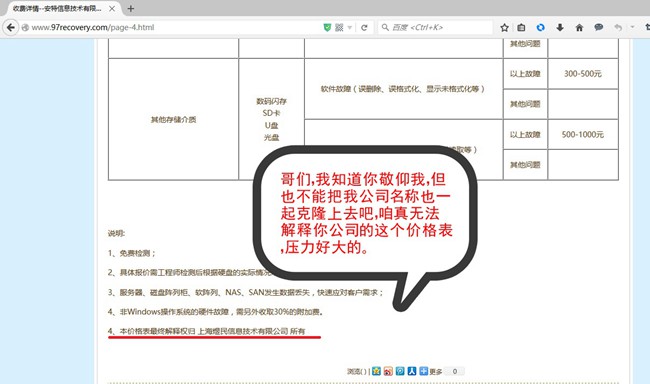
Task: Go back using the browser back arrow
Action: point(11,27)
